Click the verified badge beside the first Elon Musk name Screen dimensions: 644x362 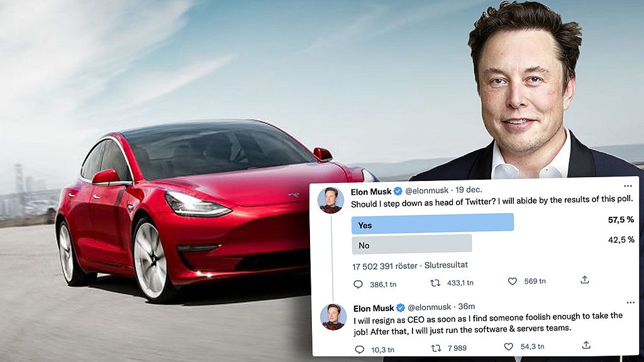pyautogui.click(x=397, y=191)
